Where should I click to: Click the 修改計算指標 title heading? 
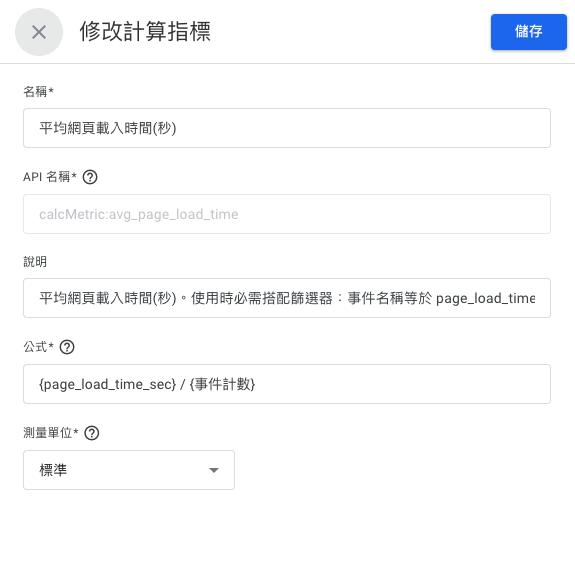click(x=145, y=31)
